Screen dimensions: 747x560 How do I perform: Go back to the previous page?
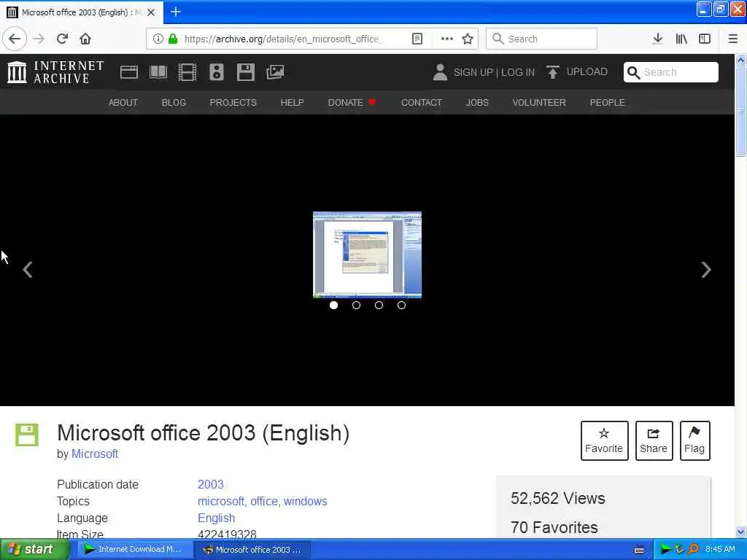pyautogui.click(x=15, y=39)
